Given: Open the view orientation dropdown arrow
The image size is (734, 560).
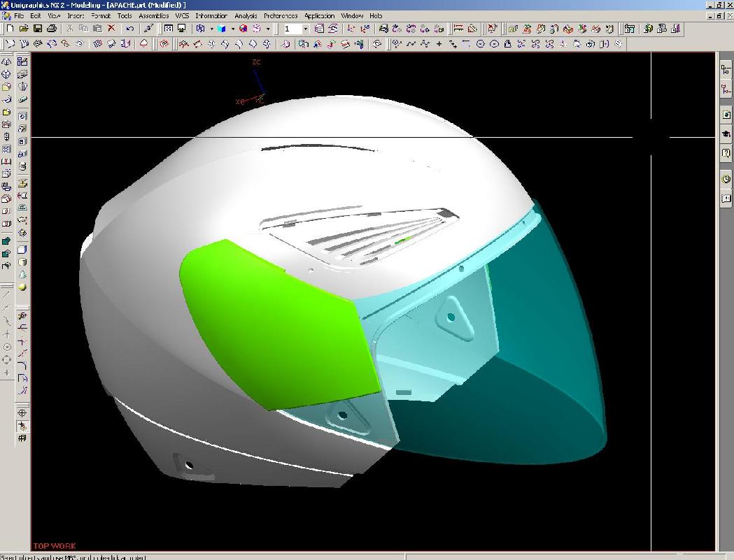Looking at the screenshot, I should (x=211, y=29).
